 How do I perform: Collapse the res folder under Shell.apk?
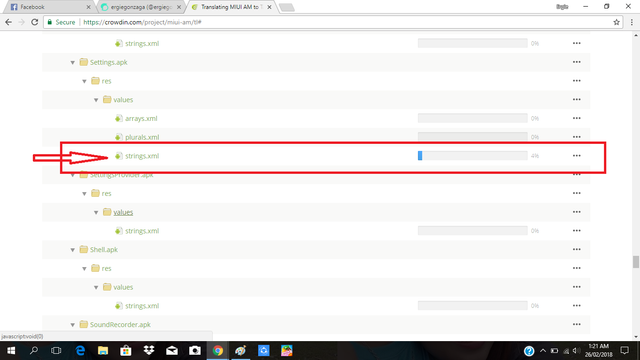(x=84, y=269)
